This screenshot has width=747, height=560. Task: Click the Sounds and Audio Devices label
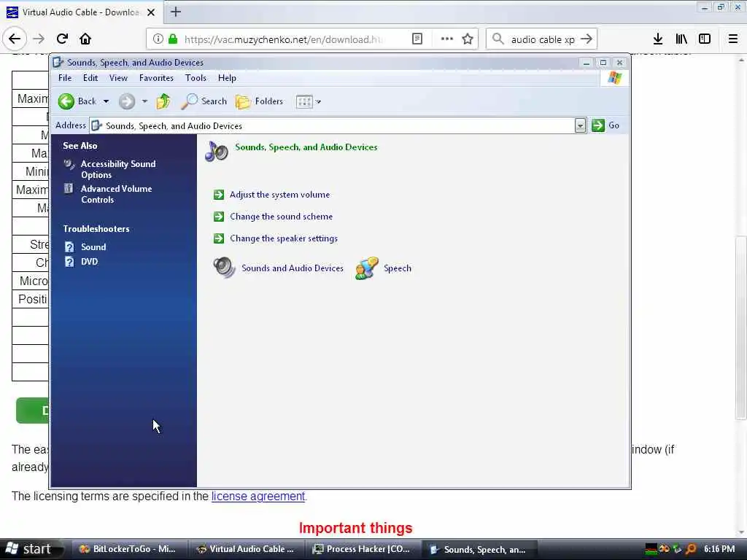292,268
